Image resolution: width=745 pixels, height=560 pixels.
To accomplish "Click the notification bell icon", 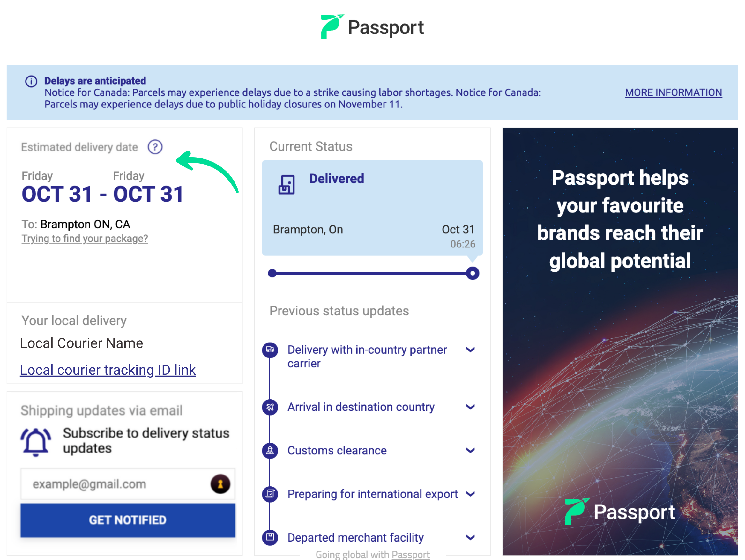I will point(36,441).
